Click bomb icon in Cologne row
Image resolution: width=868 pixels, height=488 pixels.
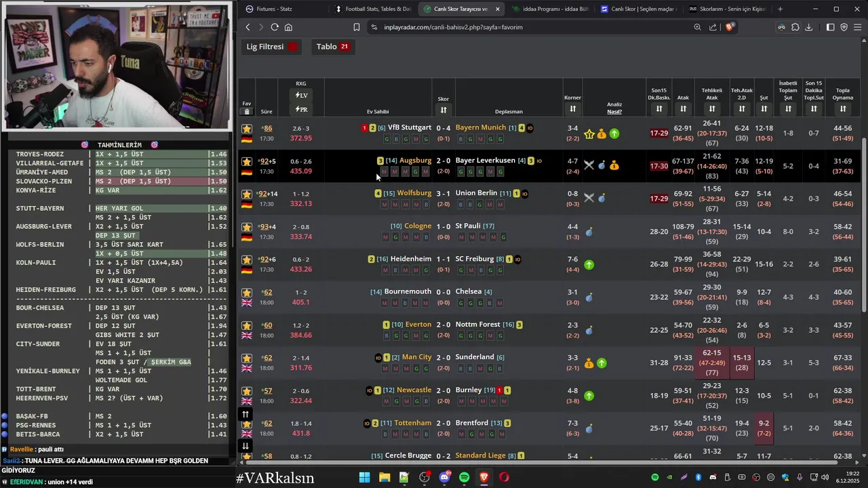(x=589, y=232)
